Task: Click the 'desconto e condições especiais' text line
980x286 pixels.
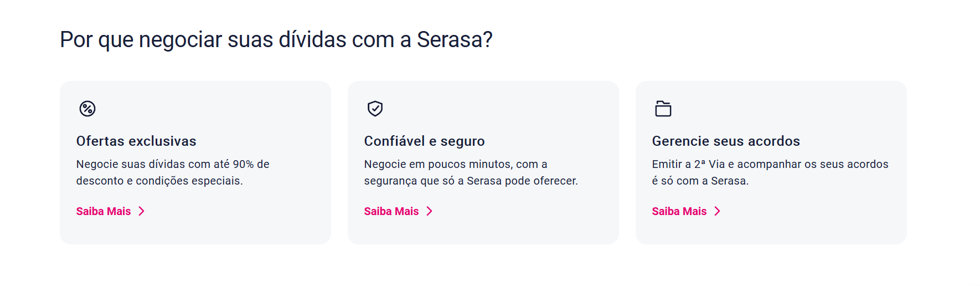Action: pos(159,181)
